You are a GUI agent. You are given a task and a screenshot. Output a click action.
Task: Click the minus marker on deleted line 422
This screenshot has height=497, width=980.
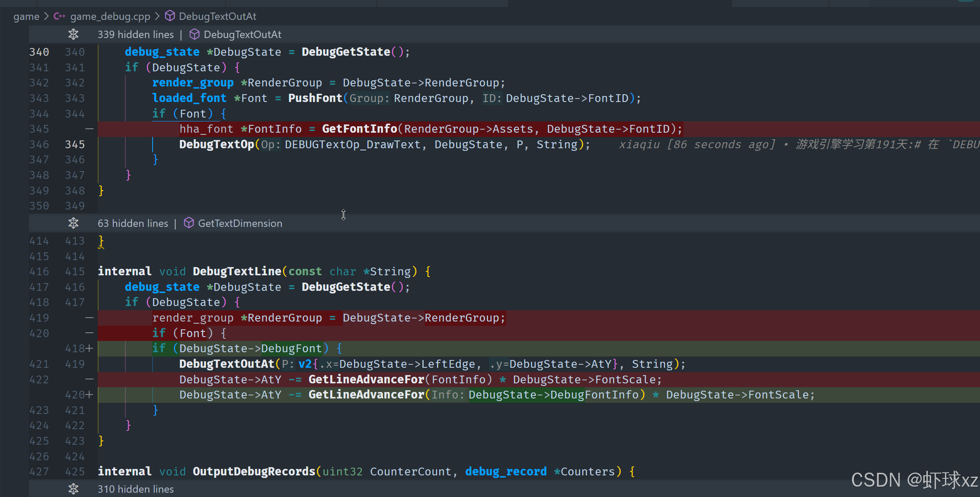pos(89,379)
